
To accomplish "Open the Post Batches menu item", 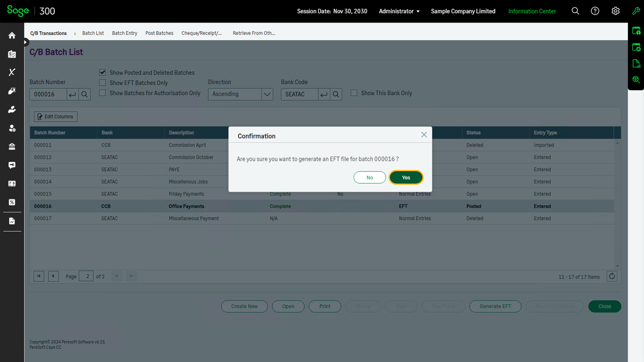I will click(x=159, y=33).
